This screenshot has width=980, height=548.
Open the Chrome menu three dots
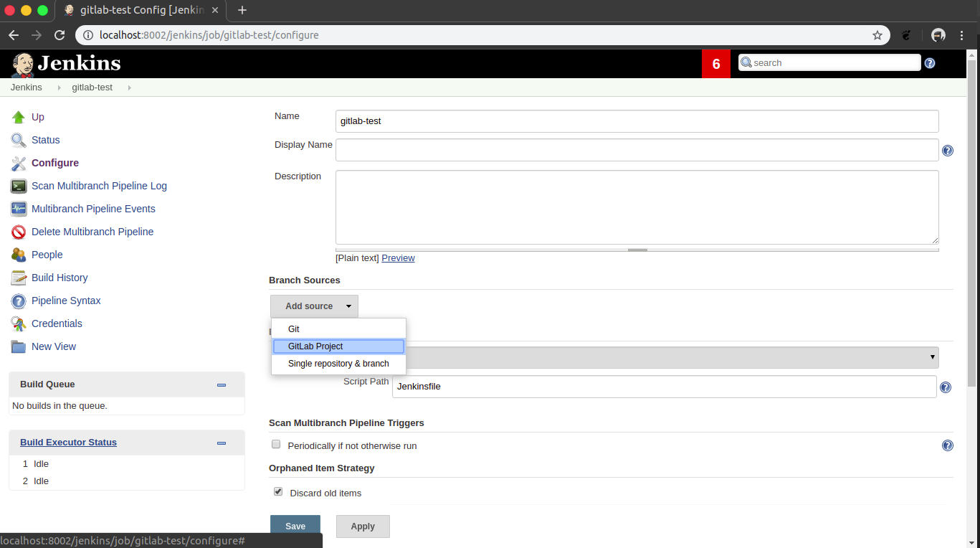point(962,34)
